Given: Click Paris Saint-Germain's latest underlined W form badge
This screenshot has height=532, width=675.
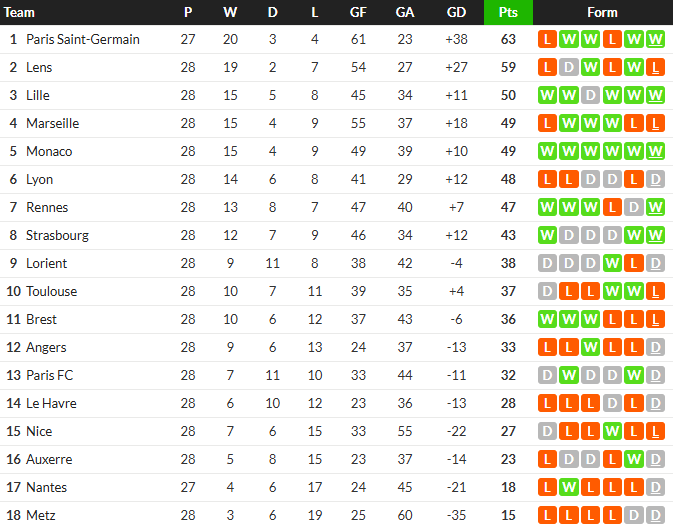Looking at the screenshot, I should coord(655,40).
